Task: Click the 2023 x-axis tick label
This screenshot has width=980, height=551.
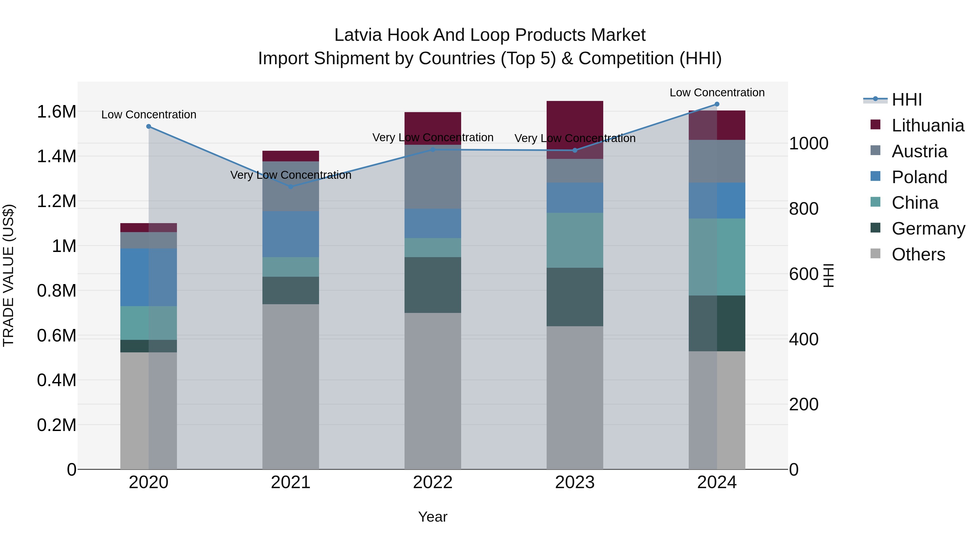Action: pos(575,482)
